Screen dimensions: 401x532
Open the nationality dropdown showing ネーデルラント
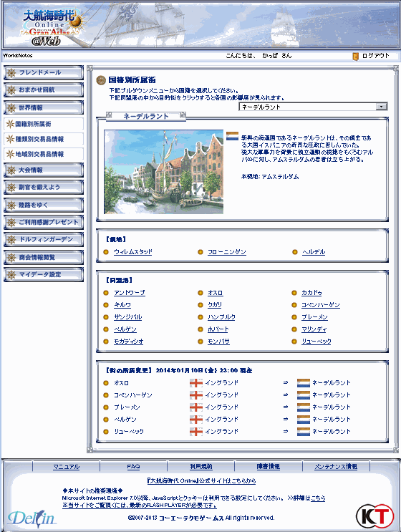tap(313, 107)
